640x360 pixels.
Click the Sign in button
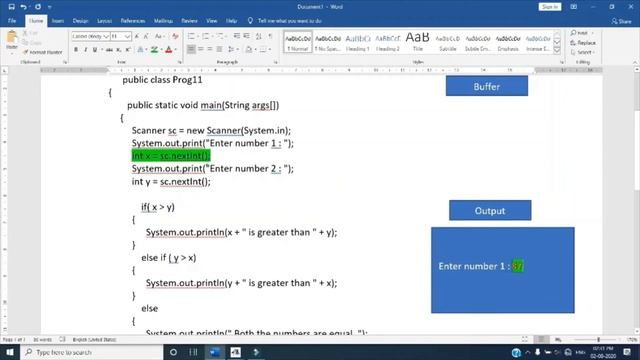(550, 7)
